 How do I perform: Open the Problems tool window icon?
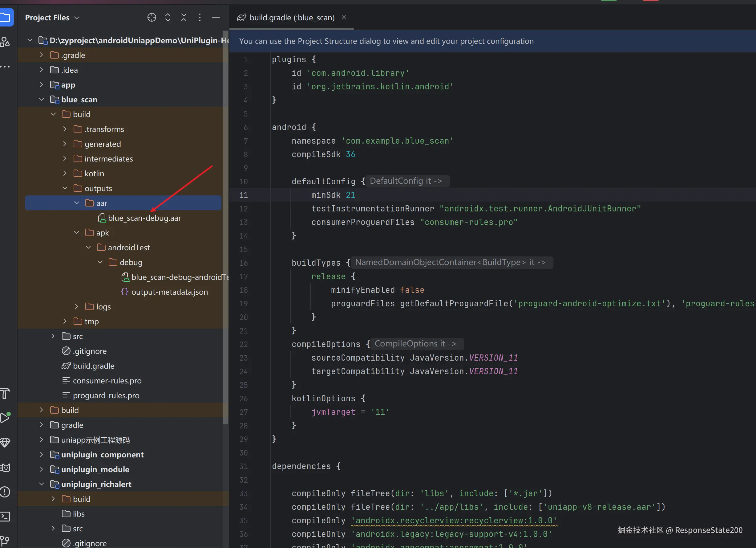point(5,492)
